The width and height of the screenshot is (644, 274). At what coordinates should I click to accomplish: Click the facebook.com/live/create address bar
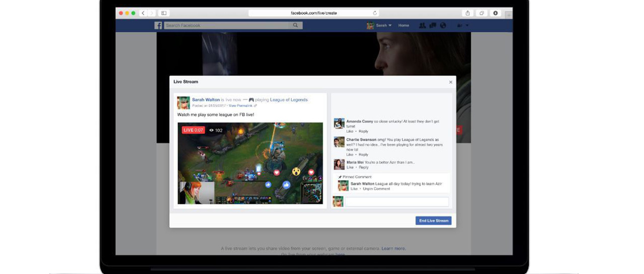pyautogui.click(x=313, y=13)
